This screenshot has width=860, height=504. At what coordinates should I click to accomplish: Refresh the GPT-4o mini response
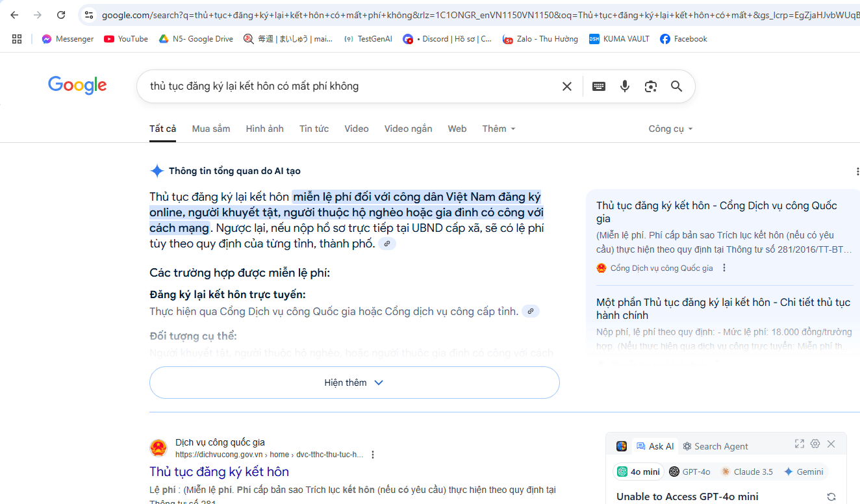(831, 497)
